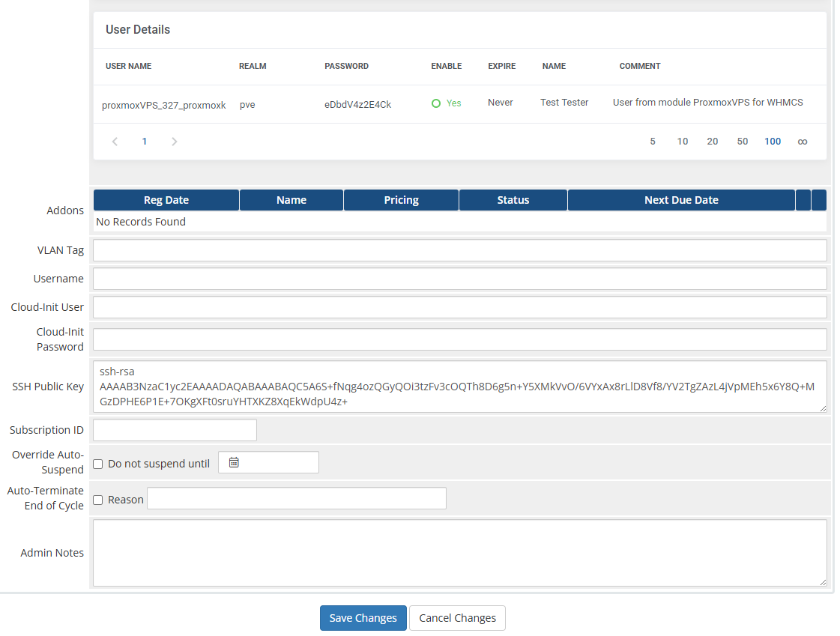Image resolution: width=840 pixels, height=636 pixels.
Task: Show 5 entries per page
Action: 653,142
